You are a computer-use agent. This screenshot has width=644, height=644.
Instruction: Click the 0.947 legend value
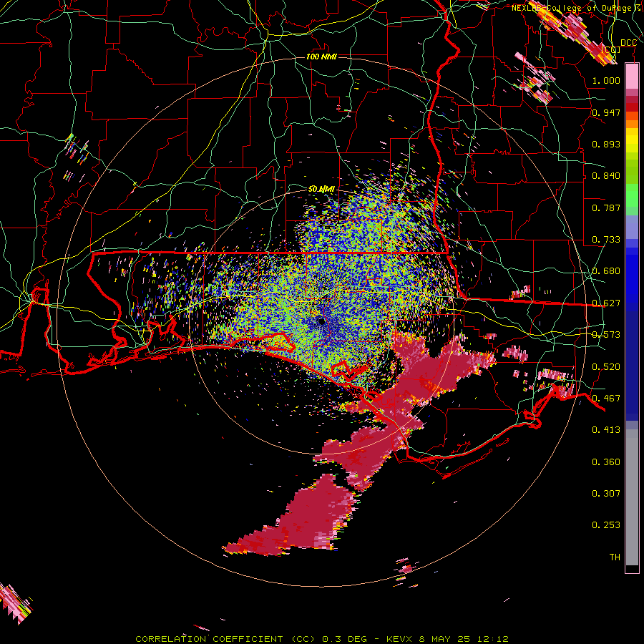pyautogui.click(x=606, y=112)
